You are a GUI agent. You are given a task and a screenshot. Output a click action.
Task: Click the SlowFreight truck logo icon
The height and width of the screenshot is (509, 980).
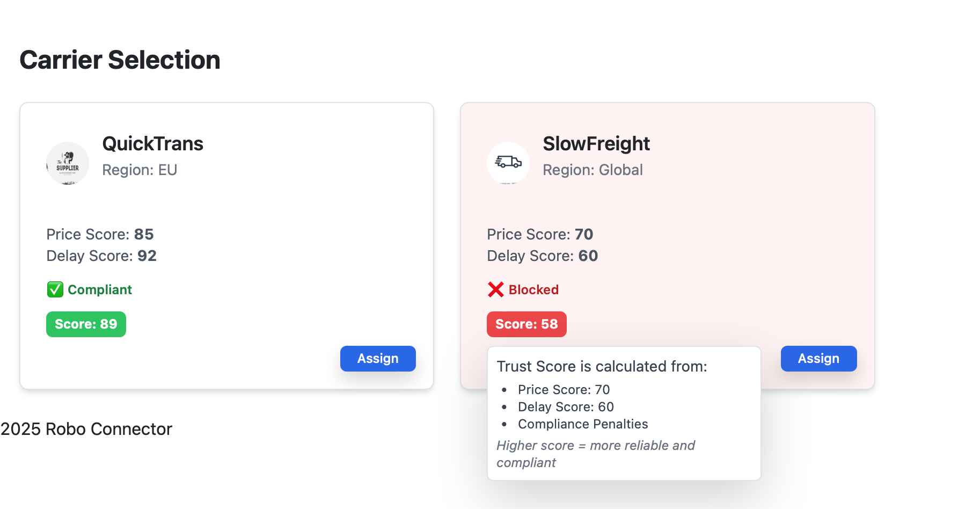(x=508, y=163)
